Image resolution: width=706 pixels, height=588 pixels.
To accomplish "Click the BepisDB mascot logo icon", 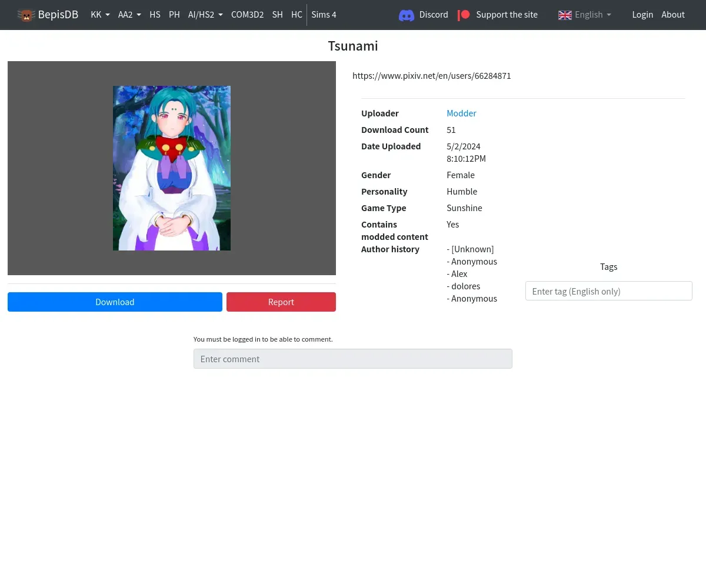I will pos(26,15).
